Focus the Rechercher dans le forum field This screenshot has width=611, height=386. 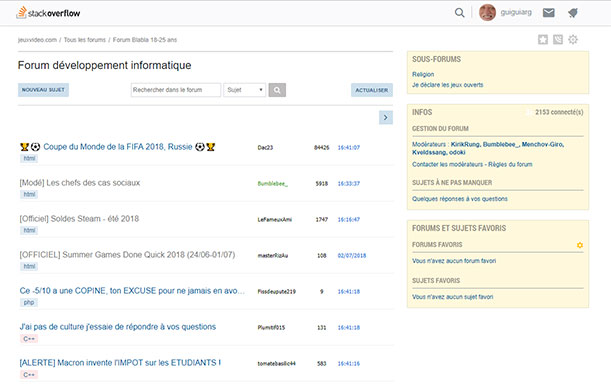[176, 90]
